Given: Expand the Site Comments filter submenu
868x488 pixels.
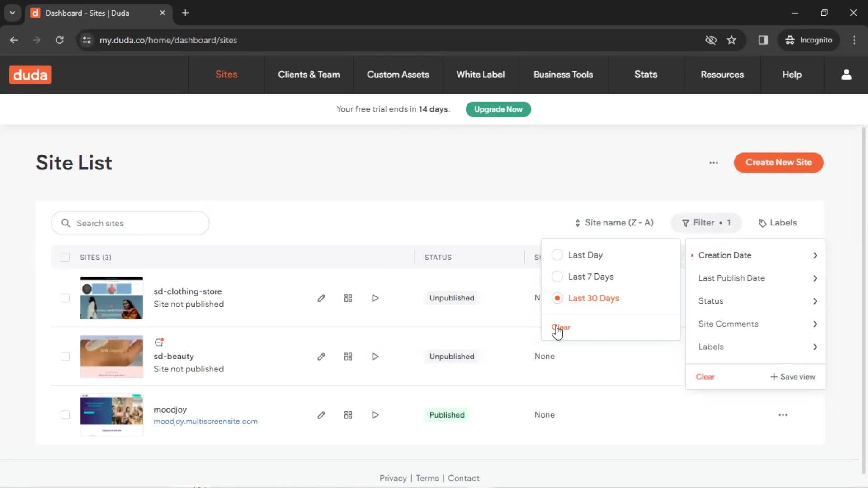Looking at the screenshot, I should (x=755, y=324).
